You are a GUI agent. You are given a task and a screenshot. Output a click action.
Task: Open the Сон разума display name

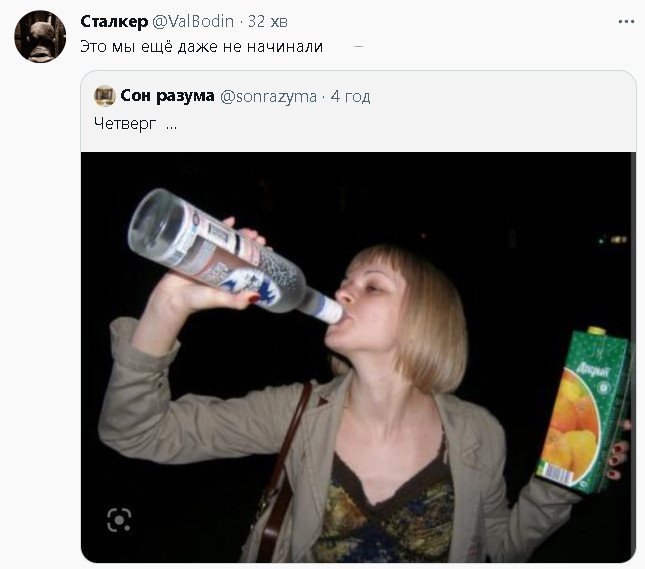point(167,96)
